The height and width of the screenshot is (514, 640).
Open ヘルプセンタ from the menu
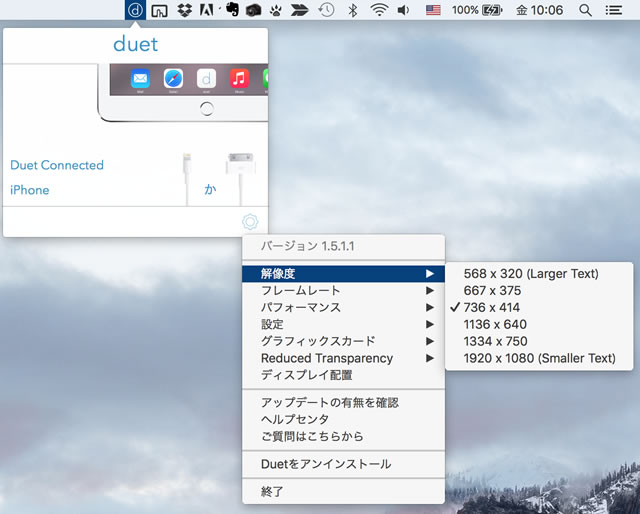[343, 420]
